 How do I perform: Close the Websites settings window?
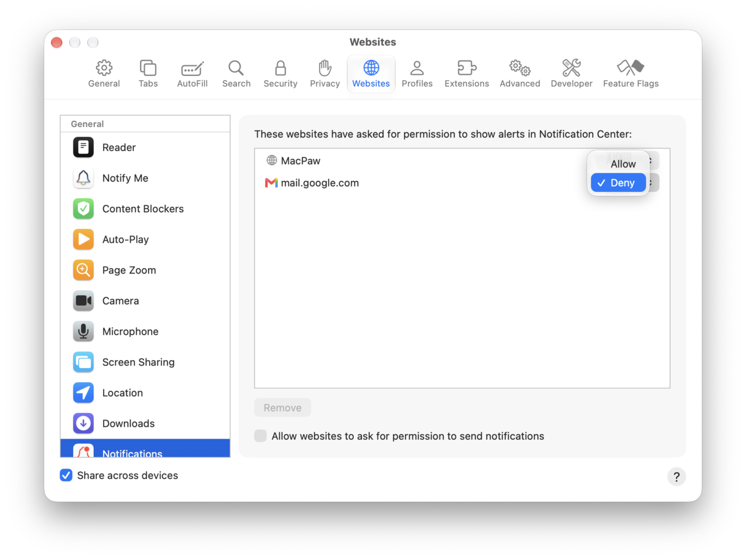coord(57,42)
